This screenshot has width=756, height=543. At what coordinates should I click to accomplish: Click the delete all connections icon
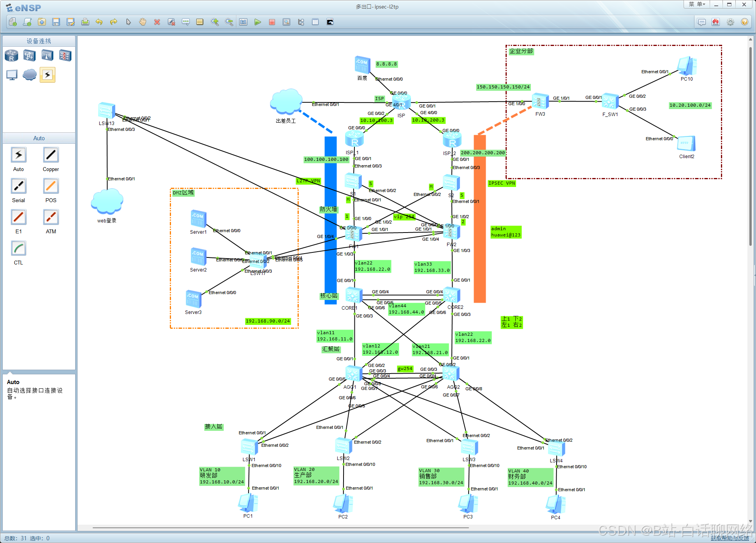click(171, 22)
